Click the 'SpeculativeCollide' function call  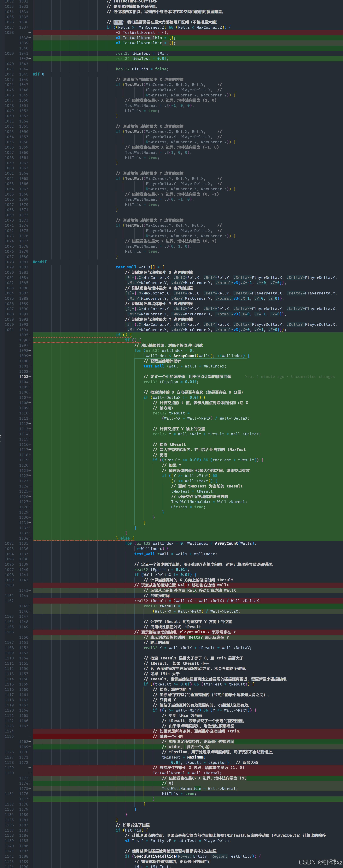(x=155, y=856)
